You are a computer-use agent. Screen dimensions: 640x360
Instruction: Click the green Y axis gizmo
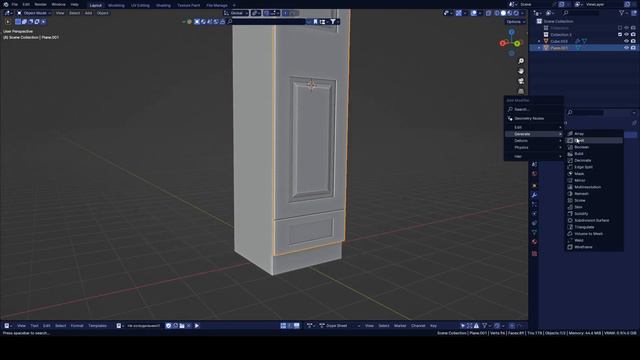coord(518,43)
